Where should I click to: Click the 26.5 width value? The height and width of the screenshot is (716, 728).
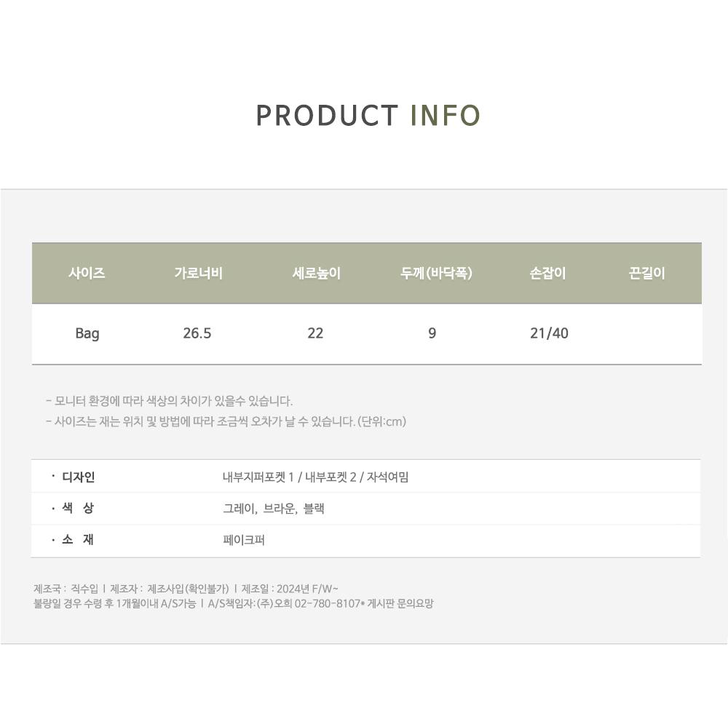tap(197, 334)
